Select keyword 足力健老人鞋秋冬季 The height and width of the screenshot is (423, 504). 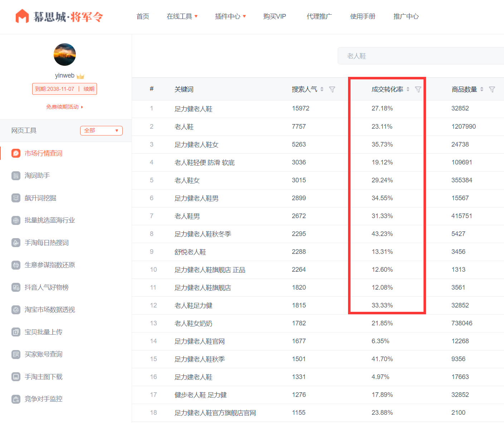(x=203, y=234)
